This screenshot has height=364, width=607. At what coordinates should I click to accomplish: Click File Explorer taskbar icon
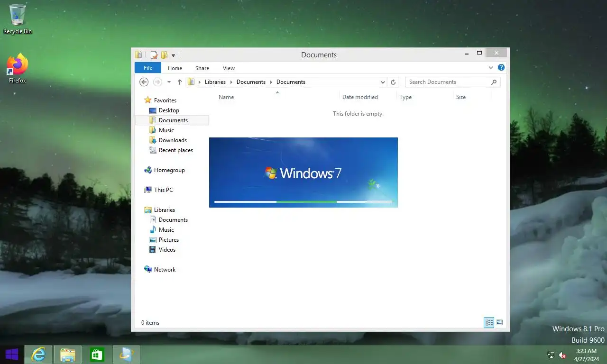click(x=68, y=355)
